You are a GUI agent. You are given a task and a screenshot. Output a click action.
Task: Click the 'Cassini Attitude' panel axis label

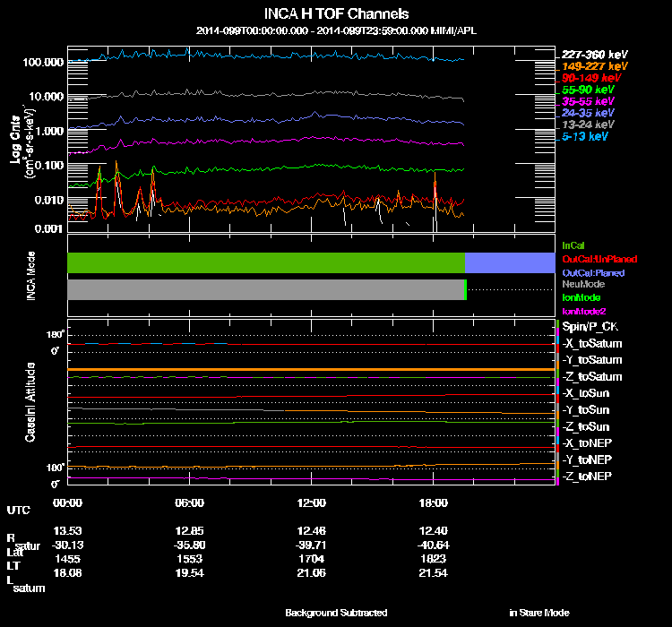coord(30,402)
